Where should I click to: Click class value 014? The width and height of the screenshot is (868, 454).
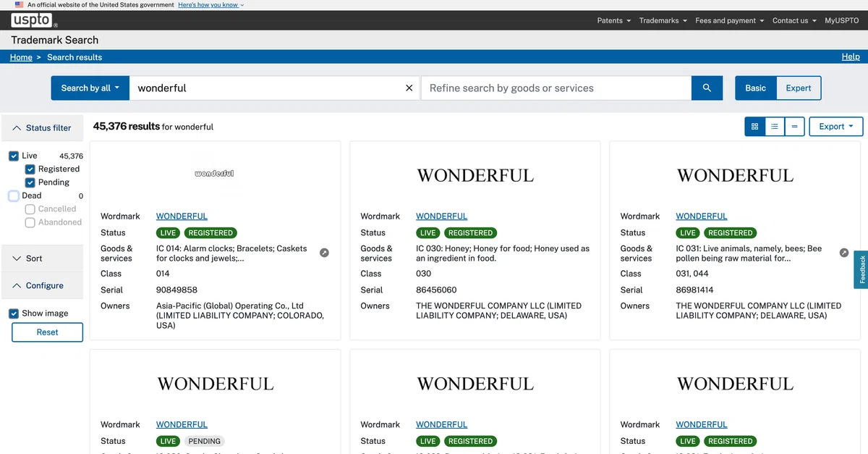[163, 274]
